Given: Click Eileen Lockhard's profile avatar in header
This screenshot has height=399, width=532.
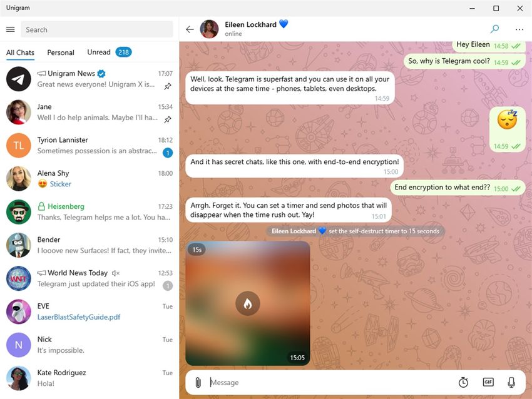Looking at the screenshot, I should [x=209, y=29].
